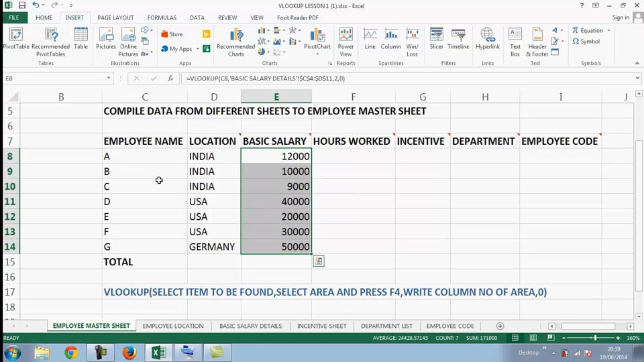Open EMPLOYEE LOCATION sheet

[173, 326]
